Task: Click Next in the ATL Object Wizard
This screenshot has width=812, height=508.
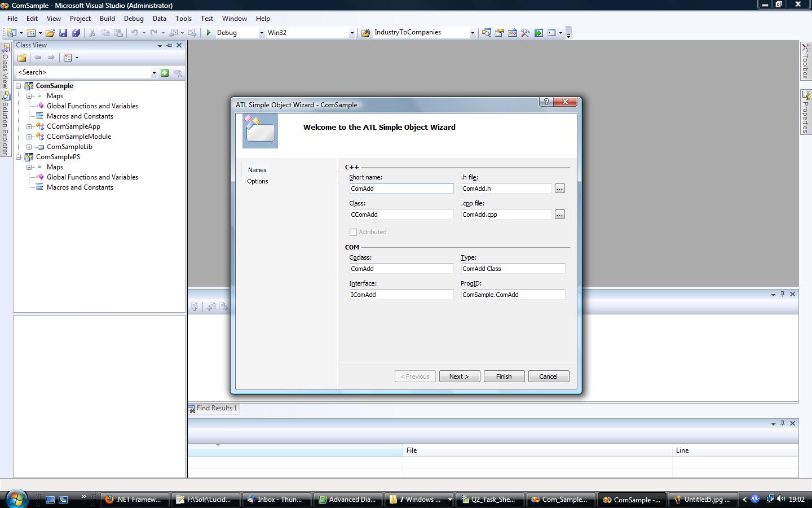Action: click(x=459, y=376)
